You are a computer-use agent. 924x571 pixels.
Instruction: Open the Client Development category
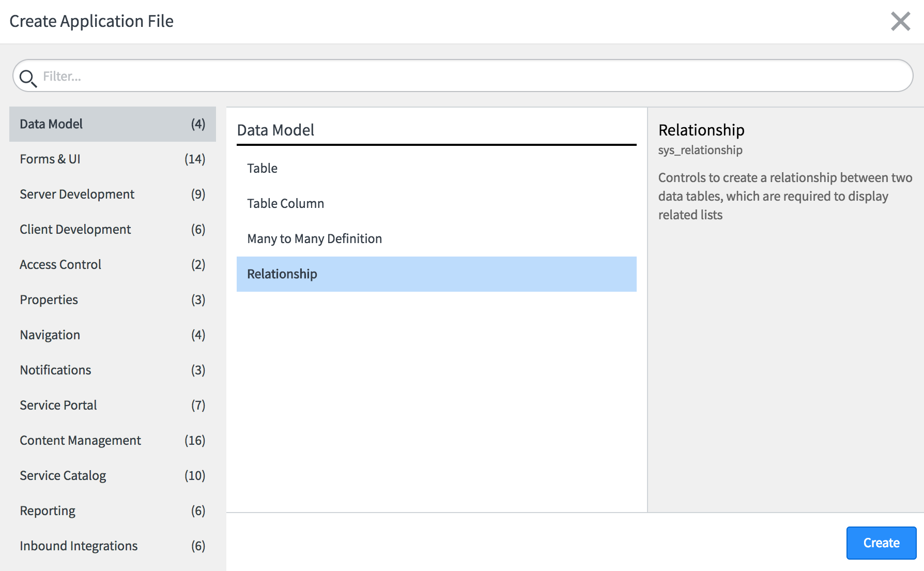(113, 230)
